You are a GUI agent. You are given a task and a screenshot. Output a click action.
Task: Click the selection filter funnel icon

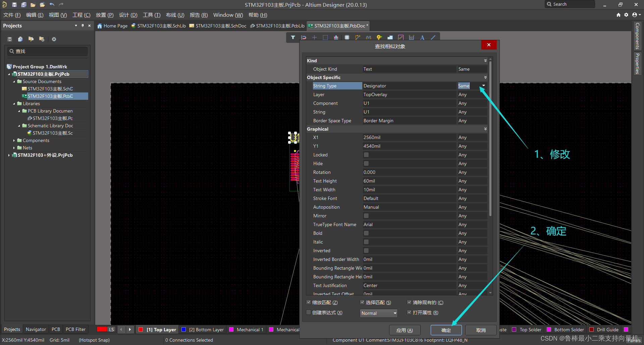click(x=293, y=38)
